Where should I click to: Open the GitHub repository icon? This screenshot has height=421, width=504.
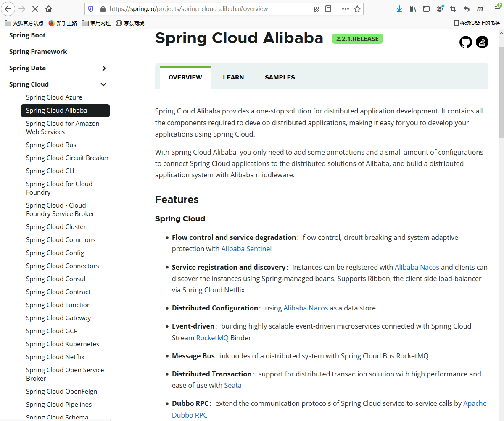point(466,42)
